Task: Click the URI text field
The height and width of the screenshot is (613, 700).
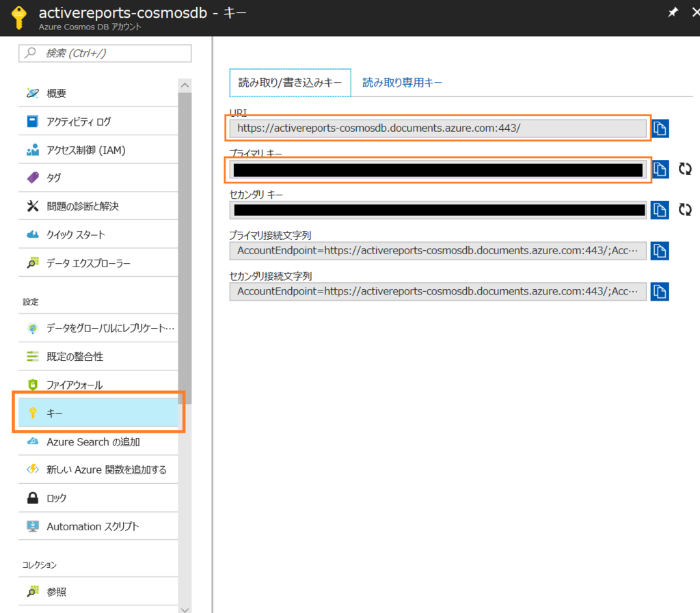Action: (x=438, y=128)
